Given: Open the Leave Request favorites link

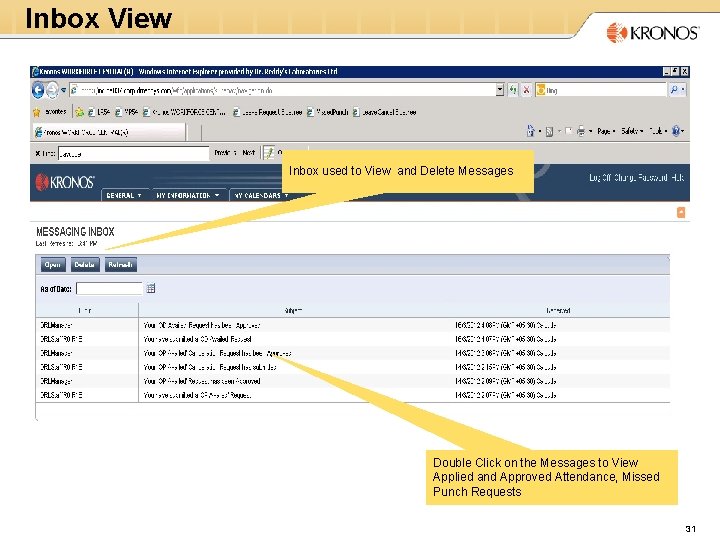Looking at the screenshot, I should 267,112.
